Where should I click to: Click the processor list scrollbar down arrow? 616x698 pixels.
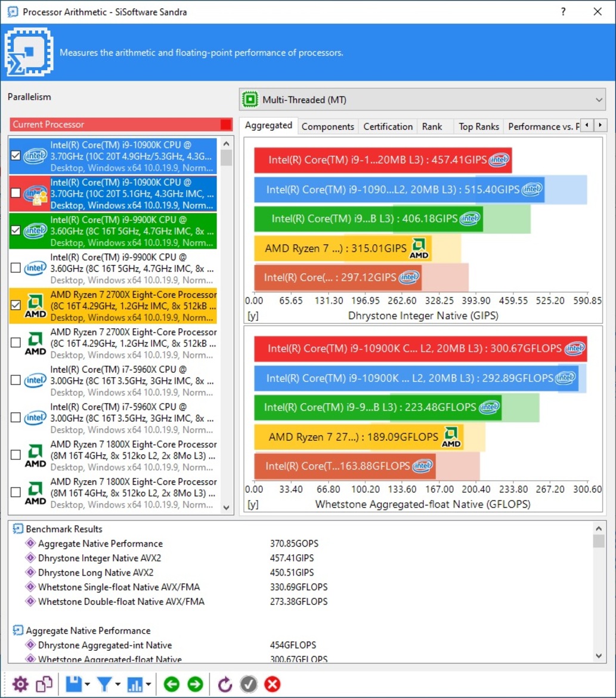(226, 508)
